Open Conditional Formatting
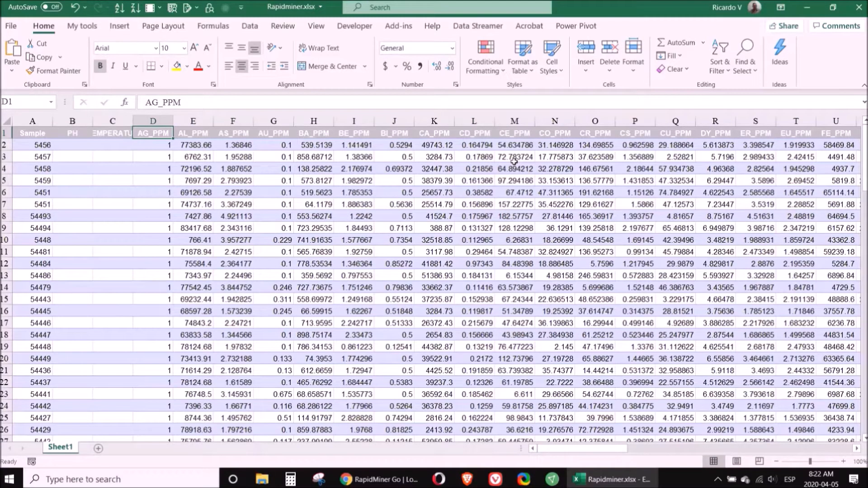The image size is (868, 488). click(x=486, y=57)
